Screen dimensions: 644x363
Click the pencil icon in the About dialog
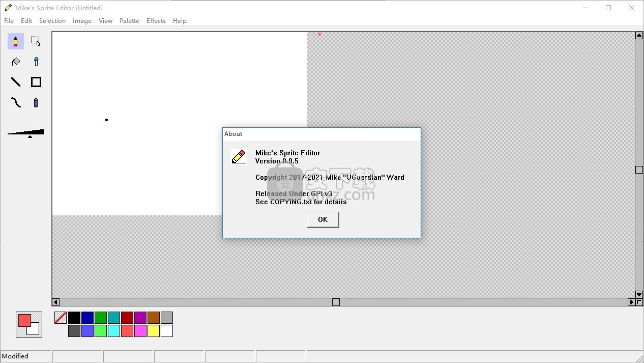pyautogui.click(x=239, y=157)
